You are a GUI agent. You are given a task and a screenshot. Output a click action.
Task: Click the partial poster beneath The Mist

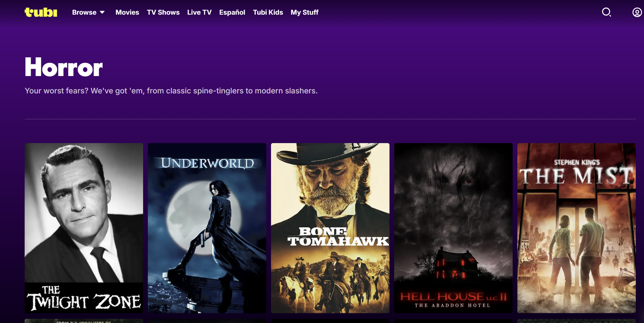(x=576, y=321)
